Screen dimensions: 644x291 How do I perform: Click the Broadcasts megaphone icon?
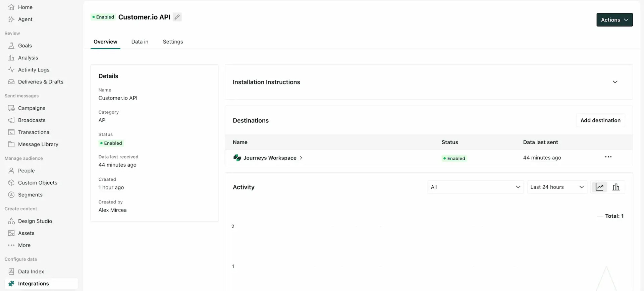(x=11, y=120)
